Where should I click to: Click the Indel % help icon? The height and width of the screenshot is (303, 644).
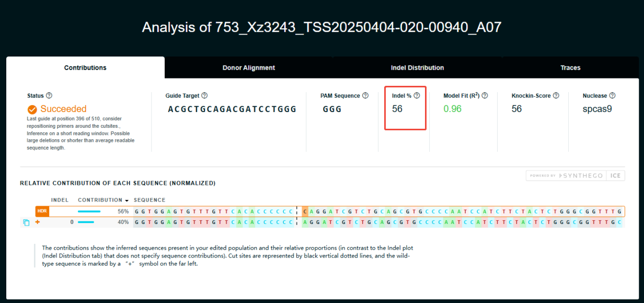click(417, 95)
